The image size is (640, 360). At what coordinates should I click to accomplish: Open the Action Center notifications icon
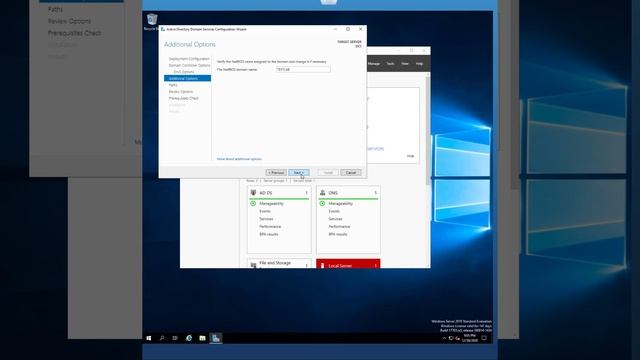coord(484,338)
